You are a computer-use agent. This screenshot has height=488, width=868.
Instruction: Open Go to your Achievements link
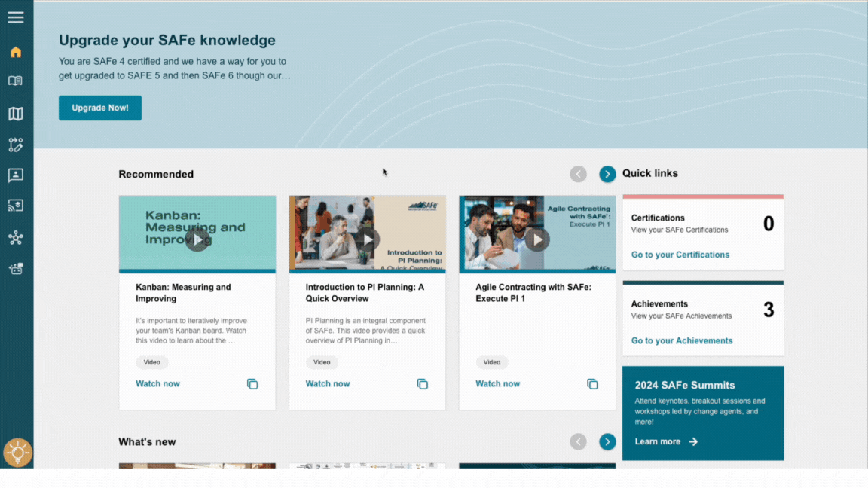coord(682,341)
